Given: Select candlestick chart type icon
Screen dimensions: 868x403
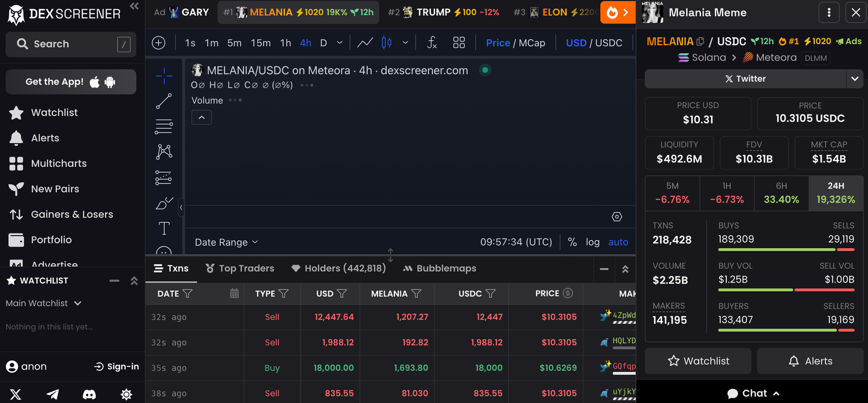Looking at the screenshot, I should [387, 42].
